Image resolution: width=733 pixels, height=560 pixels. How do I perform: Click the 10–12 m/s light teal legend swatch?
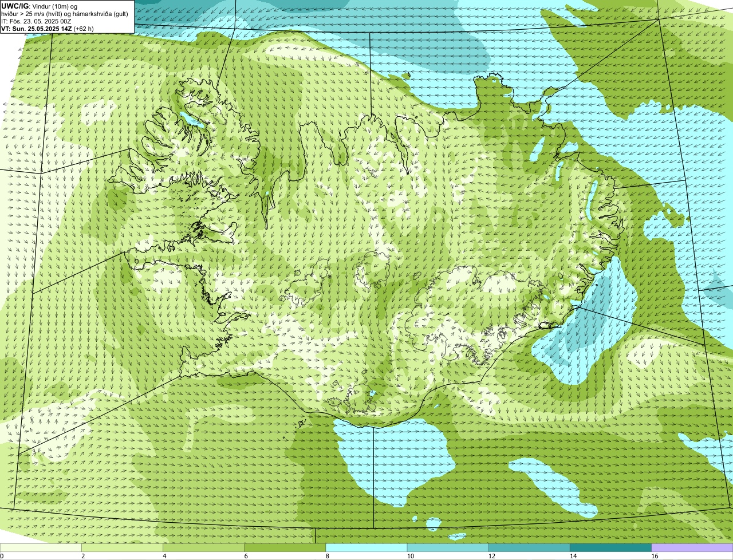[448, 548]
